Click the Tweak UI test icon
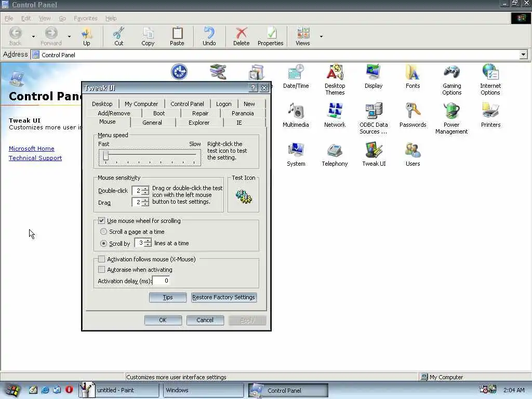Screen dimensions: 532x399 point(244,196)
